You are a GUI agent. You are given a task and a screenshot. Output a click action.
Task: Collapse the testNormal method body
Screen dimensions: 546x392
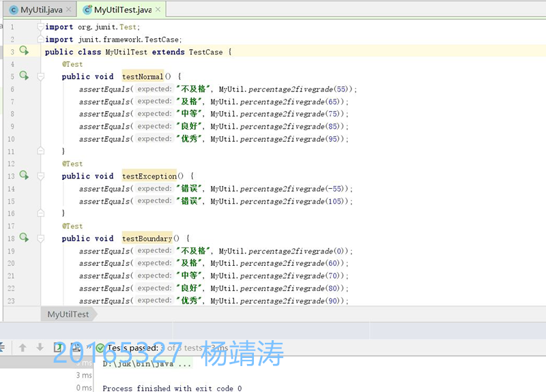coord(41,76)
